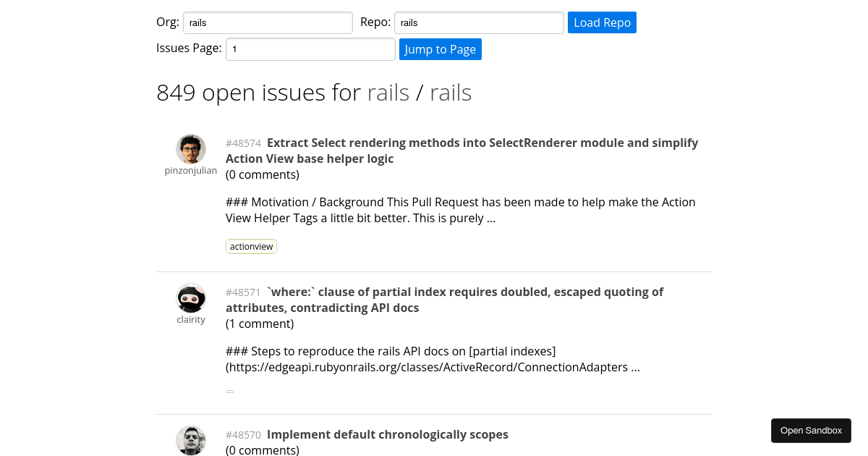The width and height of the screenshot is (868, 456).
Task: Click the 'Open Sandbox' button
Action: pos(811,430)
